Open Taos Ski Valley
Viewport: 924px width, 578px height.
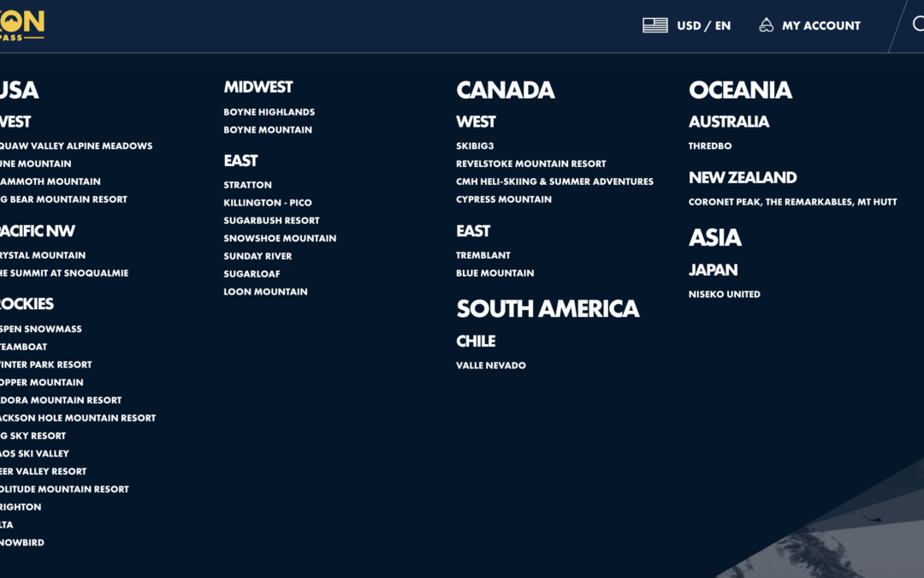(x=34, y=454)
